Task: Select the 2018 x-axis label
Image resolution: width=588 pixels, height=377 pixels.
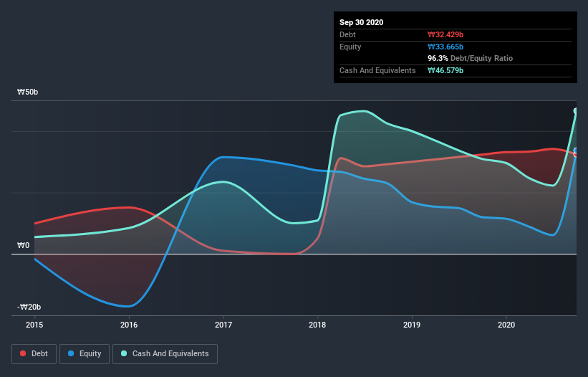Action: [317, 325]
